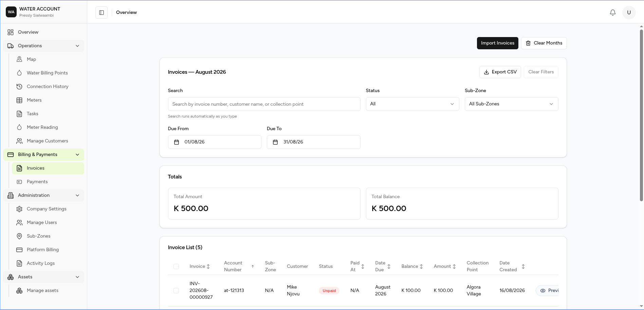Collapse the Billing & Payments chevron
644x310 pixels.
[x=77, y=155]
